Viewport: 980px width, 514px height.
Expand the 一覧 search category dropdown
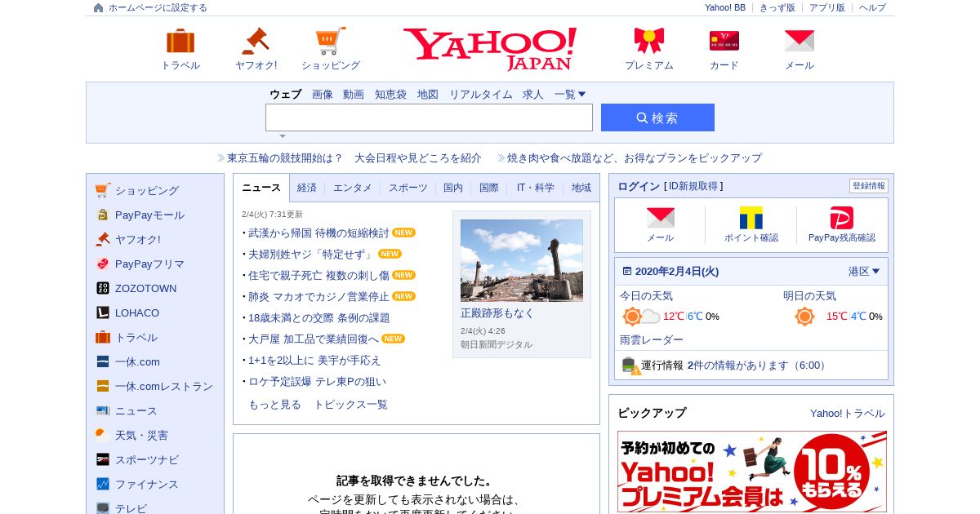click(570, 94)
